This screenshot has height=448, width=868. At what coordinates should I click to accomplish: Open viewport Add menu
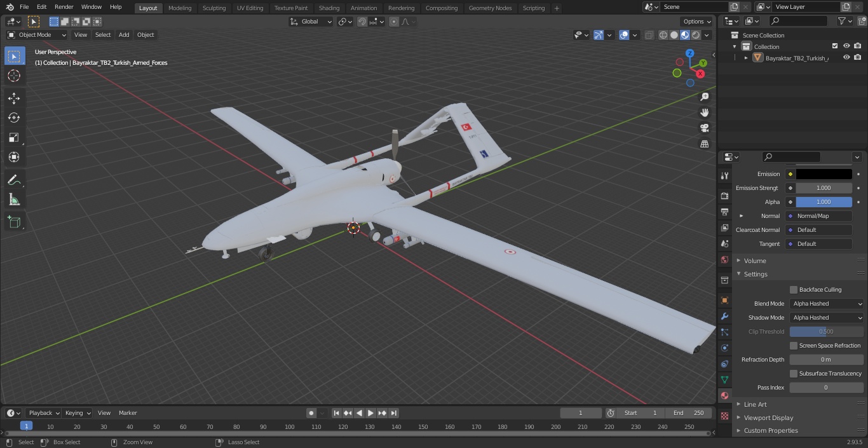[124, 35]
